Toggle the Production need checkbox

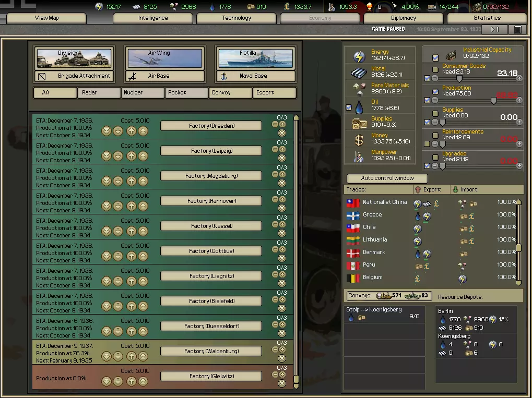[435, 91]
